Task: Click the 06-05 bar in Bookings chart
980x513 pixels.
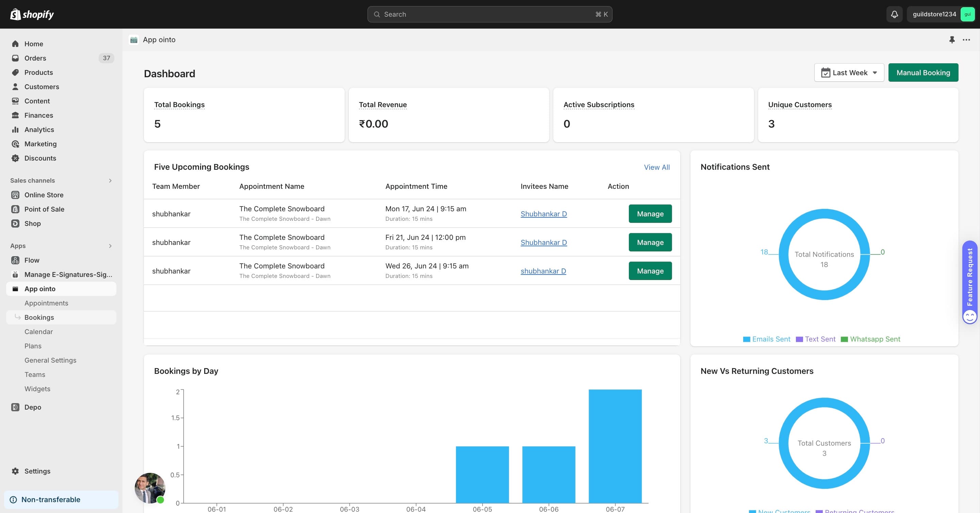Action: pyautogui.click(x=483, y=475)
